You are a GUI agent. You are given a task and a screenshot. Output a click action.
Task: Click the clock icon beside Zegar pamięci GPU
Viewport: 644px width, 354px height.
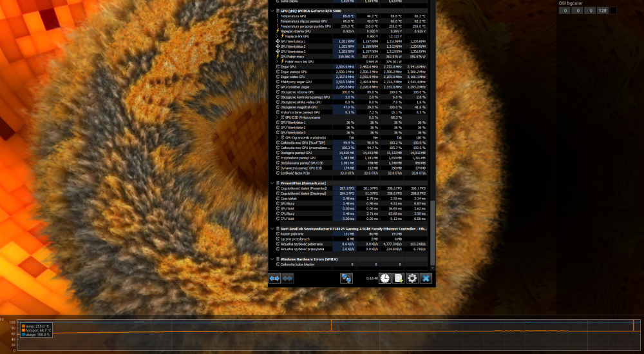pos(278,72)
